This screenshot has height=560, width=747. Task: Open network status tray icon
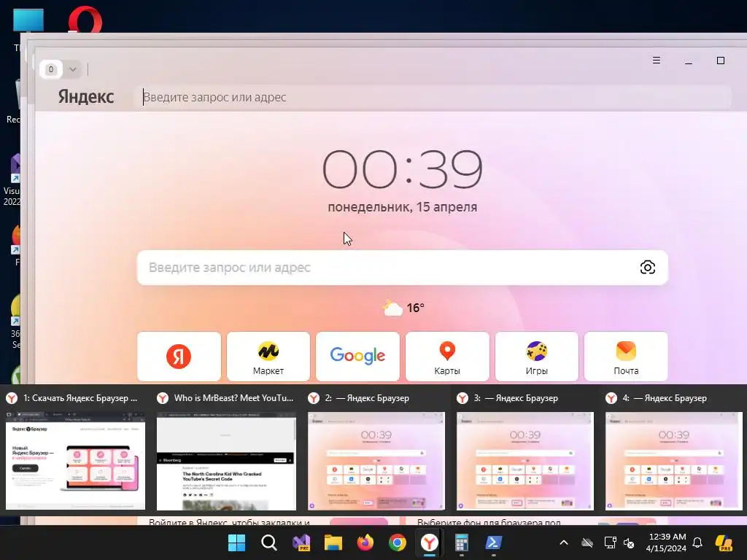point(610,542)
